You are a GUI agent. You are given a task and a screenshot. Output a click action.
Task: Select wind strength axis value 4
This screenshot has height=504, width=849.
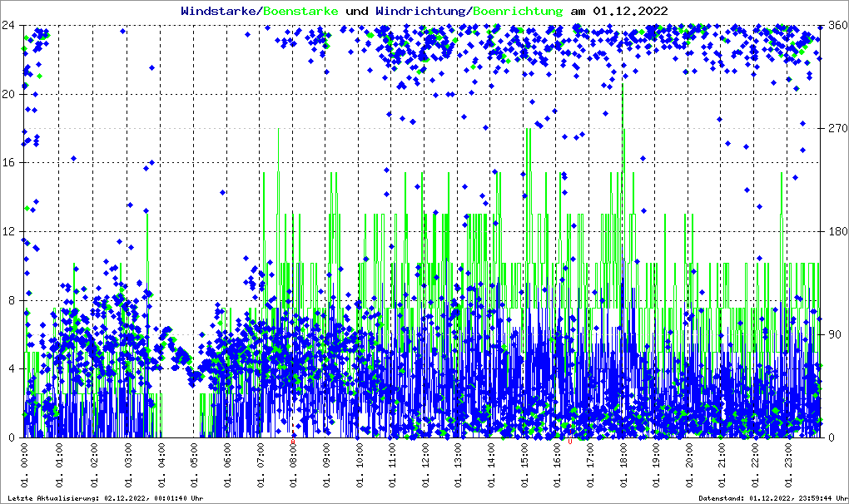point(12,369)
